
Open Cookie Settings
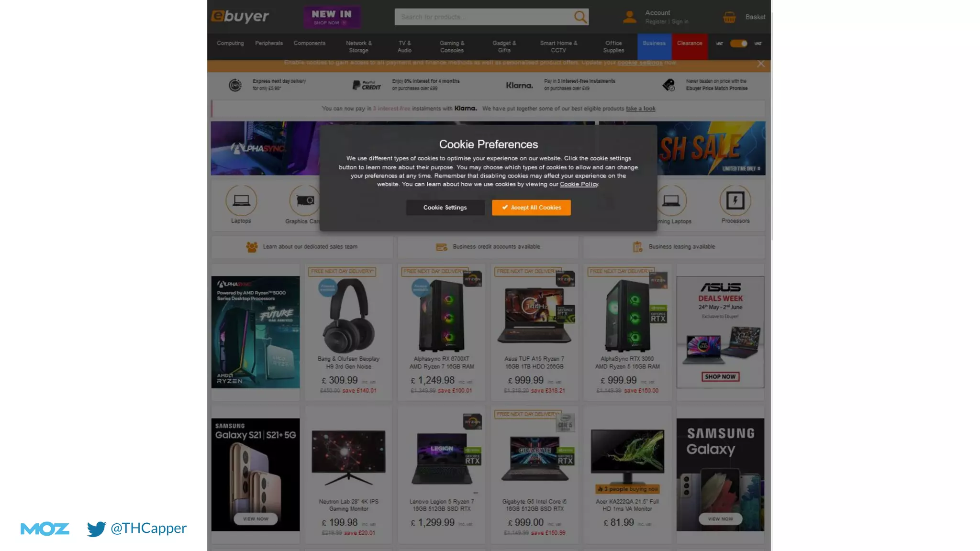pos(445,208)
